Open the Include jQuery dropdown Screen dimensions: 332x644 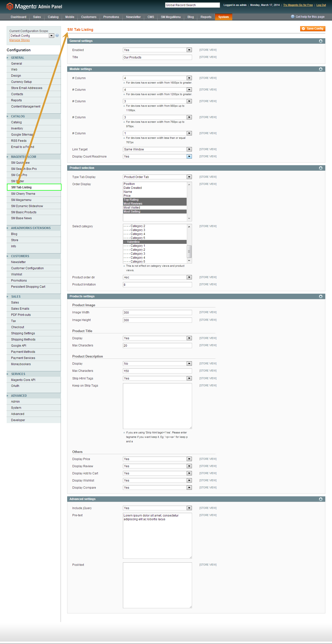point(157,508)
